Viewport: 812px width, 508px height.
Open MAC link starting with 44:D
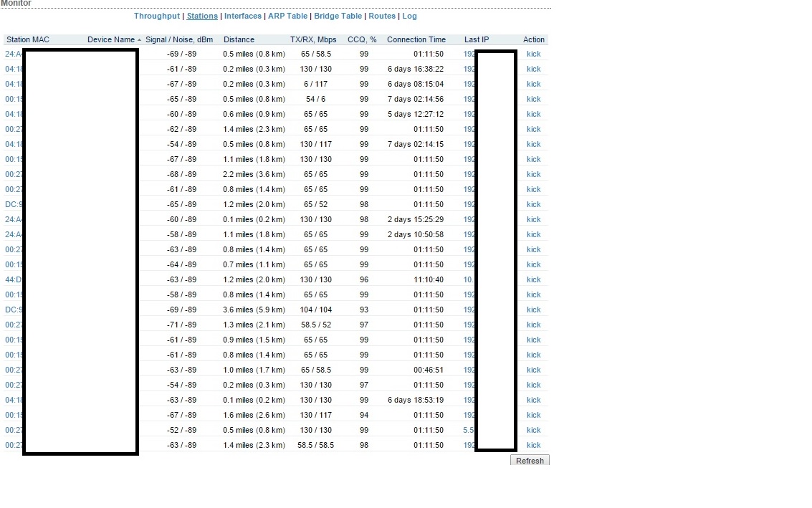click(x=14, y=280)
